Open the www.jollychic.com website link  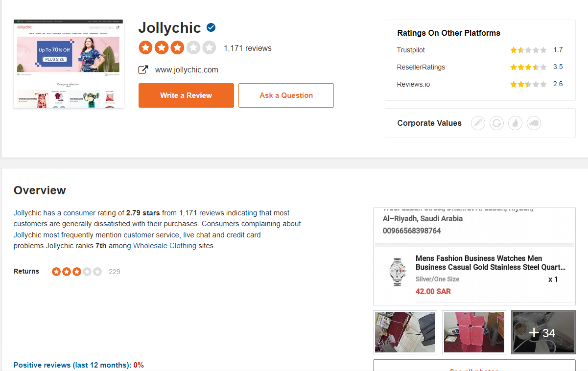coord(187,70)
